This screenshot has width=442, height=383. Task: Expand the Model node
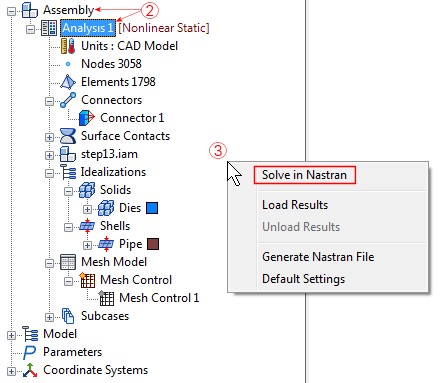tap(11, 335)
